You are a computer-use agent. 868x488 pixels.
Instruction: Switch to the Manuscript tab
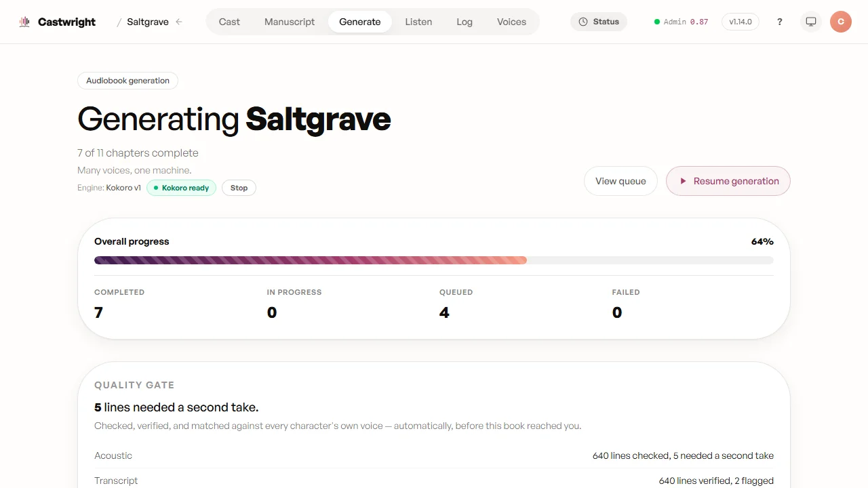pyautogui.click(x=290, y=22)
